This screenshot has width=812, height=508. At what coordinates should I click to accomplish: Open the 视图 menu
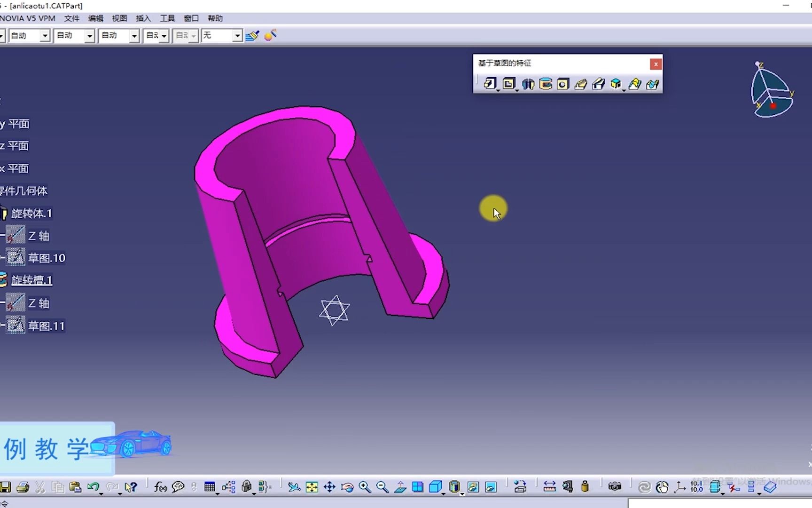pos(120,18)
